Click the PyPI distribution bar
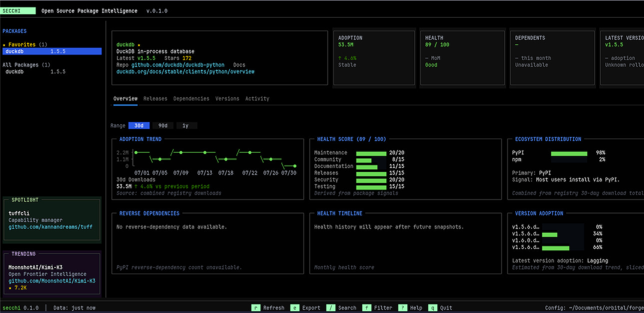Viewport: 644px width, 313px height. click(569, 153)
